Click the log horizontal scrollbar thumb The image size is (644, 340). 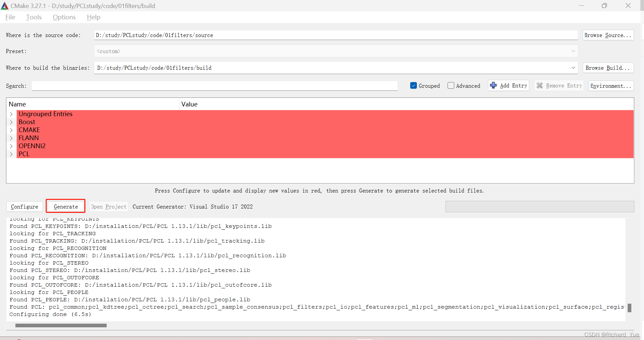[x=61, y=325]
